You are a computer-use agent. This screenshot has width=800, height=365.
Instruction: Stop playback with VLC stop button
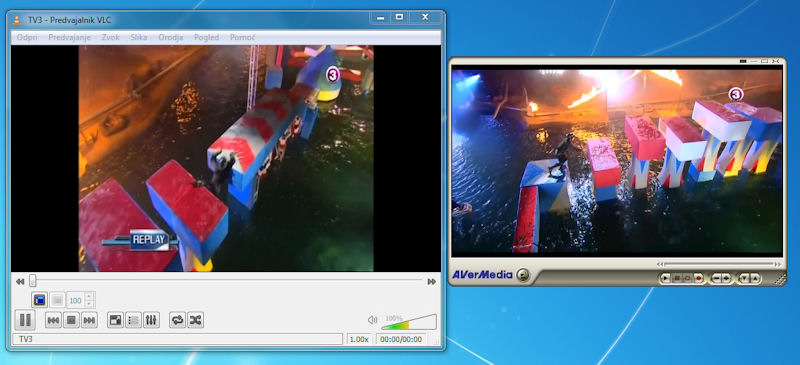point(71,321)
